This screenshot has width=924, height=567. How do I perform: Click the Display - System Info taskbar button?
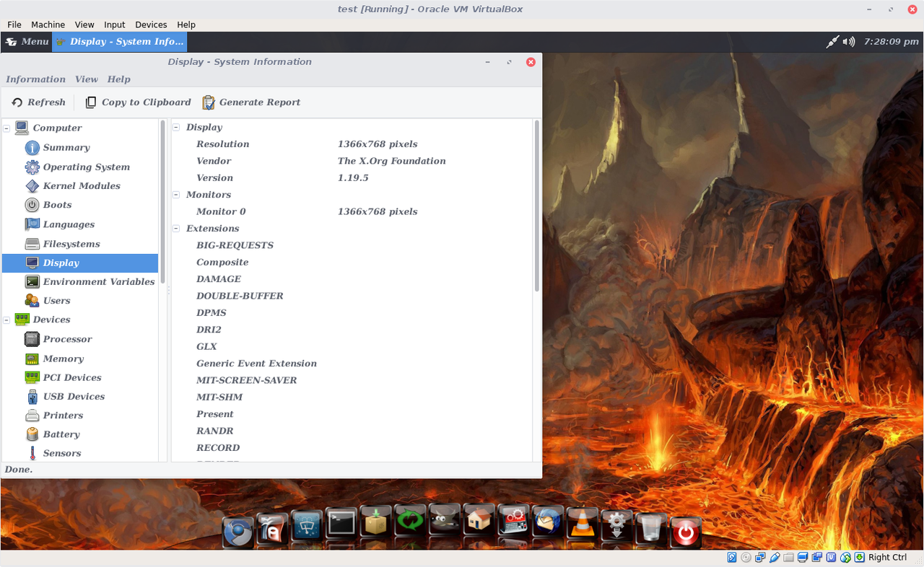coord(120,42)
